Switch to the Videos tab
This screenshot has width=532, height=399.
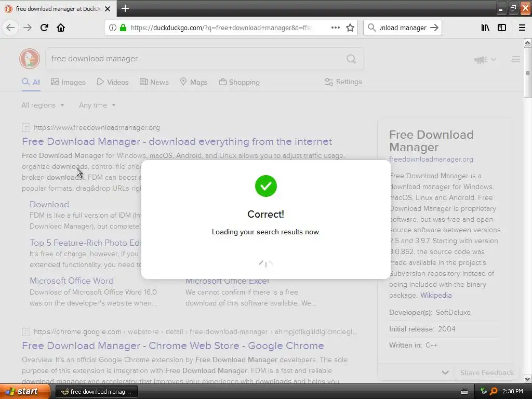tap(113, 82)
